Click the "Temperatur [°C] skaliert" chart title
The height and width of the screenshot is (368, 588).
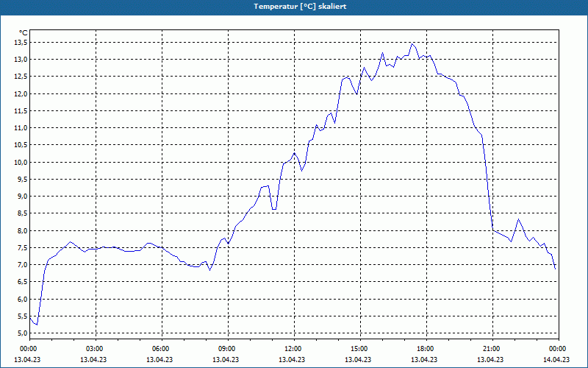[300, 7]
